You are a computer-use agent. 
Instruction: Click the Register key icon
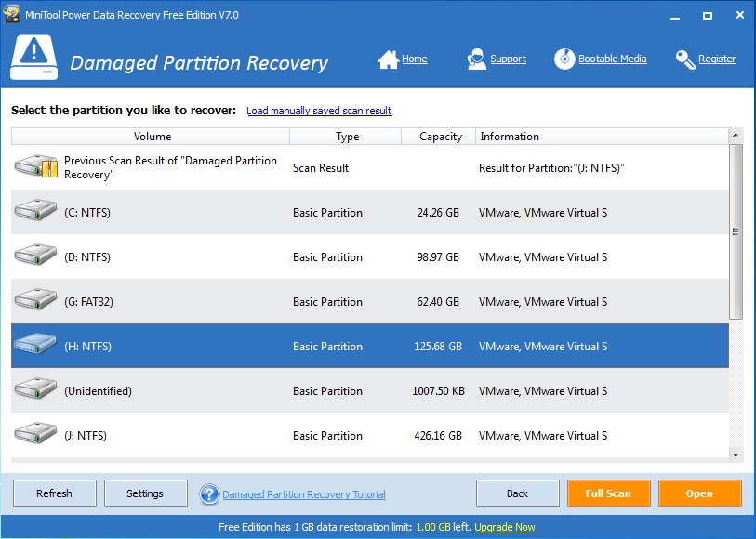[685, 59]
